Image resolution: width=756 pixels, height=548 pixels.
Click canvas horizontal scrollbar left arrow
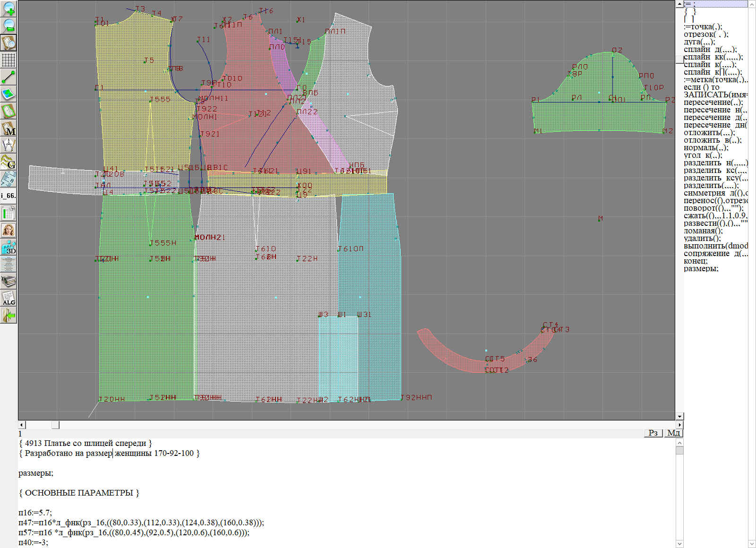point(22,425)
